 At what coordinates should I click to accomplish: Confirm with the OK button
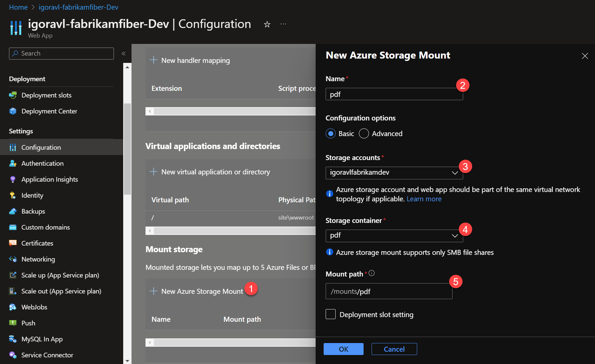pos(344,349)
